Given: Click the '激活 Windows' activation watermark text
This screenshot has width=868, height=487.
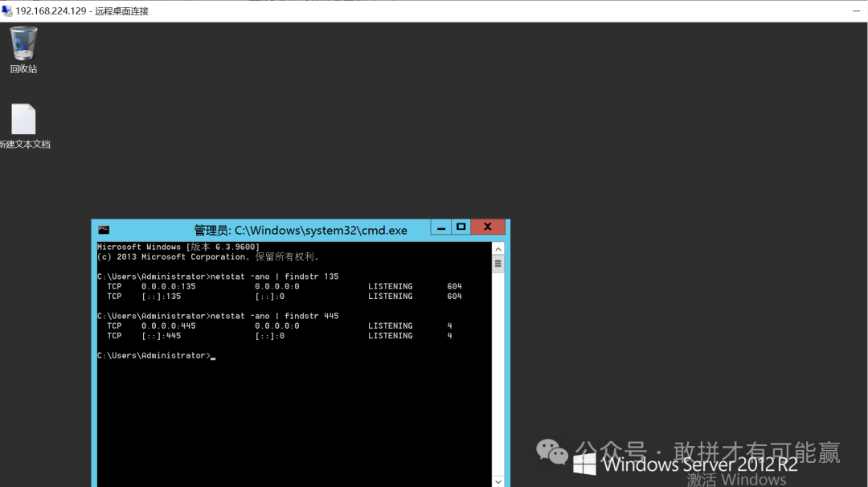Looking at the screenshot, I should tap(736, 480).
